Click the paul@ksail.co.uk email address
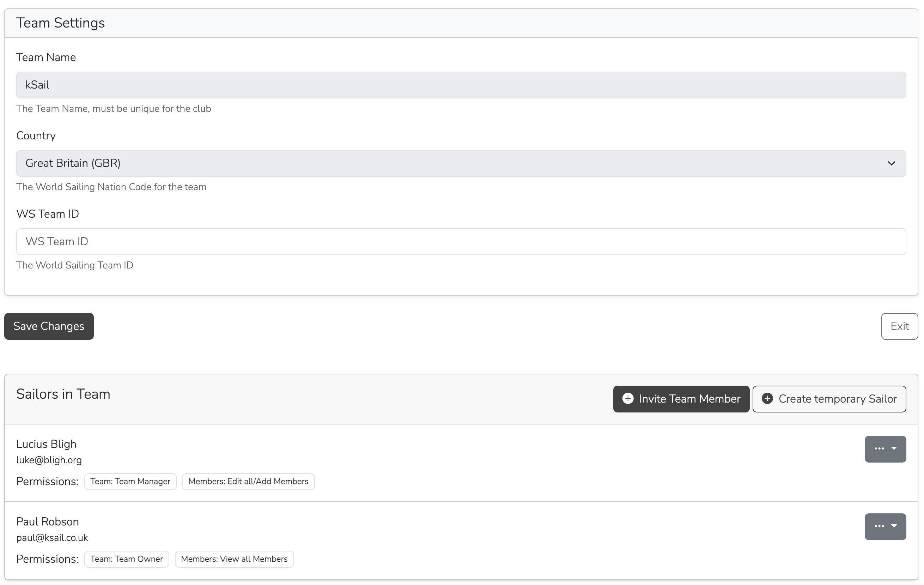The image size is (924, 585). (52, 537)
